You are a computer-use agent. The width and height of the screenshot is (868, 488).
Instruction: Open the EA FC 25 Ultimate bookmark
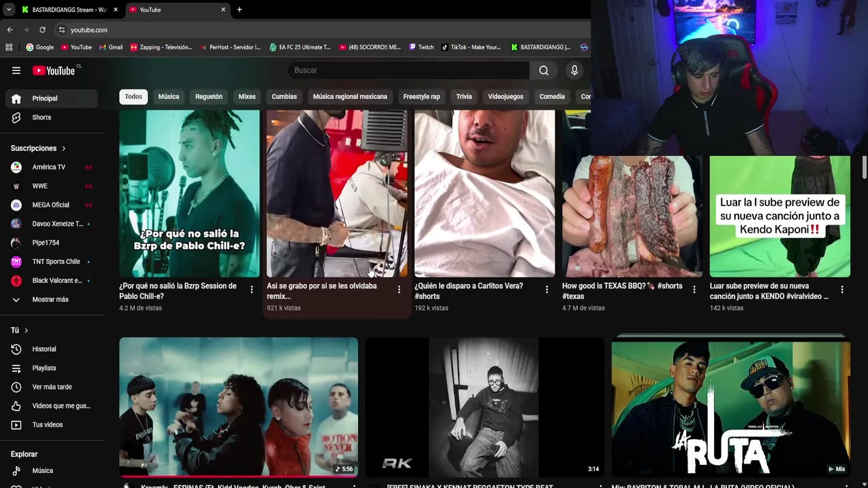(300, 47)
